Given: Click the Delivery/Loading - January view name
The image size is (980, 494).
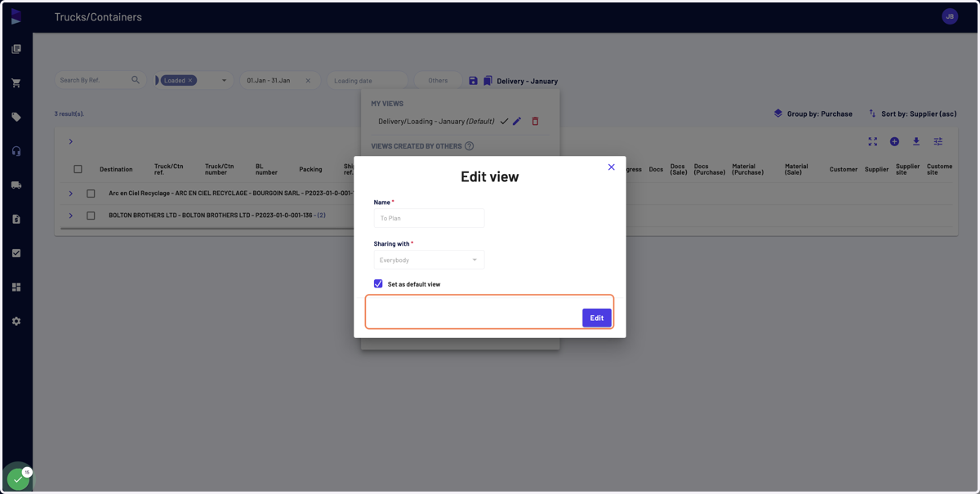Looking at the screenshot, I should [436, 121].
